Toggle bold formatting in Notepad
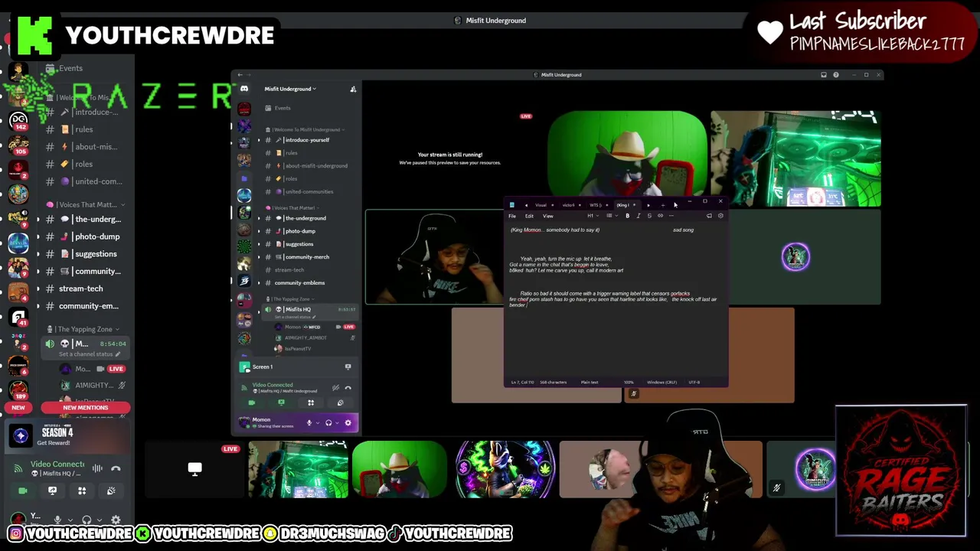 (x=627, y=216)
